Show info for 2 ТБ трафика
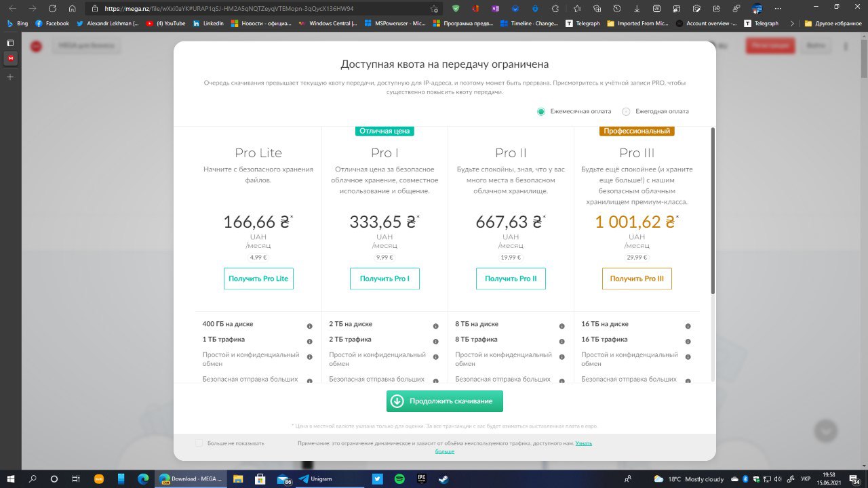Screen dimensions: 868x488 (x=435, y=342)
